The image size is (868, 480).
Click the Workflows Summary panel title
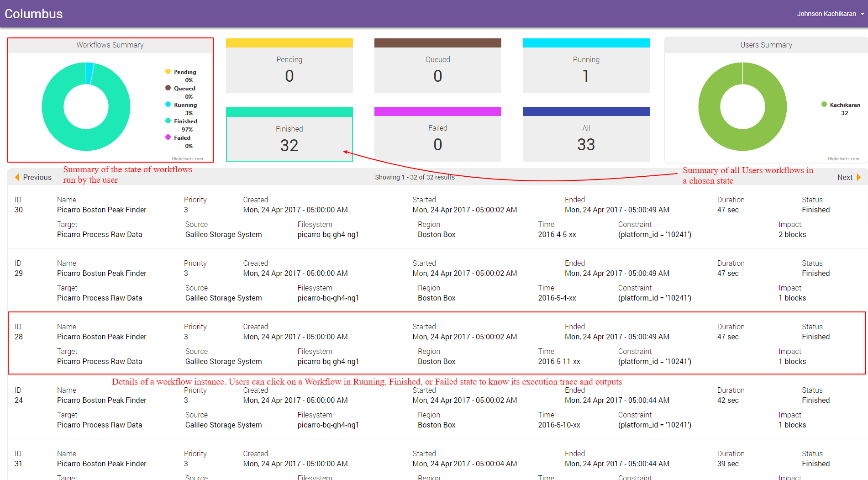coord(110,45)
